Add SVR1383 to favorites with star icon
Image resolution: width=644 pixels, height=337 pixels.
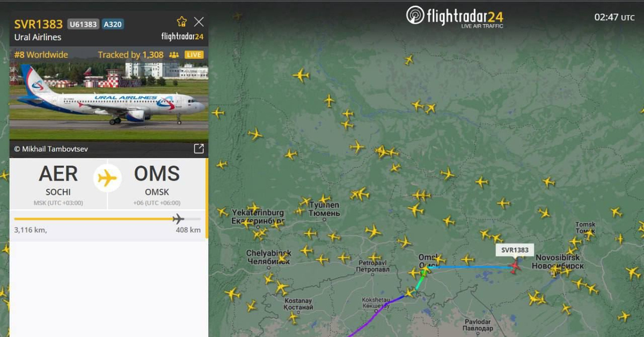tap(182, 21)
